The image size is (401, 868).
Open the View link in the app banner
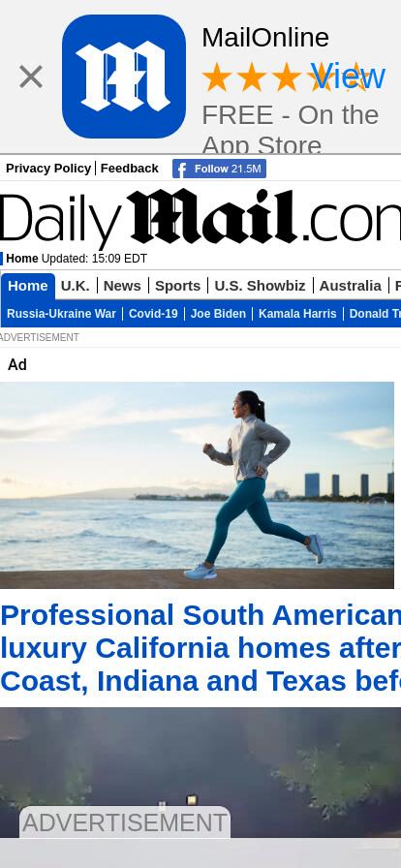click(x=348, y=76)
